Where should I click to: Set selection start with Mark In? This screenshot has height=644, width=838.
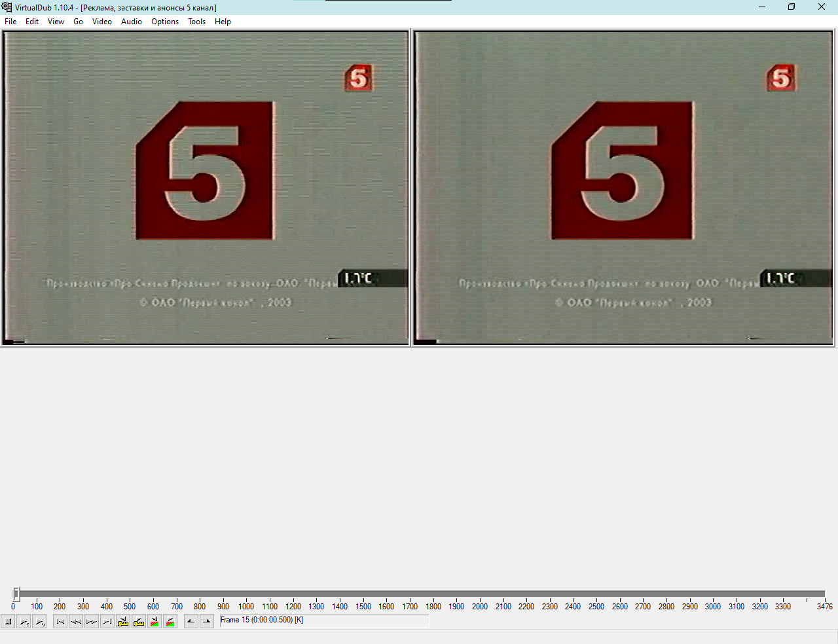[x=191, y=621]
